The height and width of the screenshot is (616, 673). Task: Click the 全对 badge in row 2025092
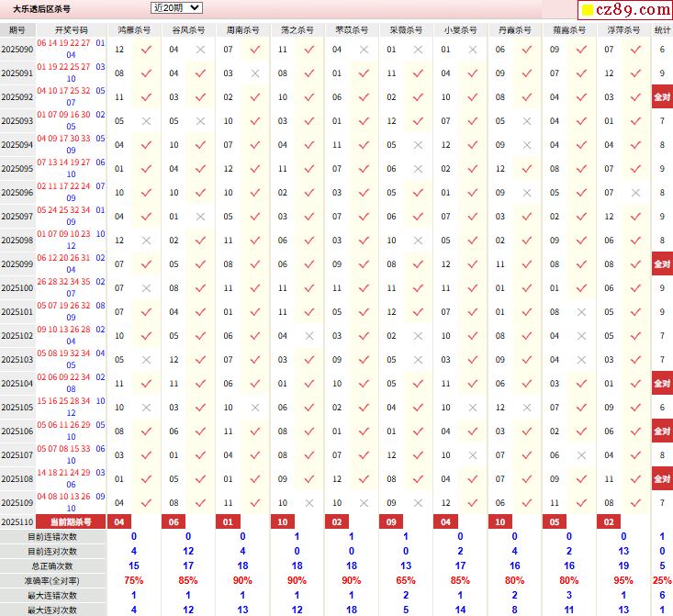(662, 97)
